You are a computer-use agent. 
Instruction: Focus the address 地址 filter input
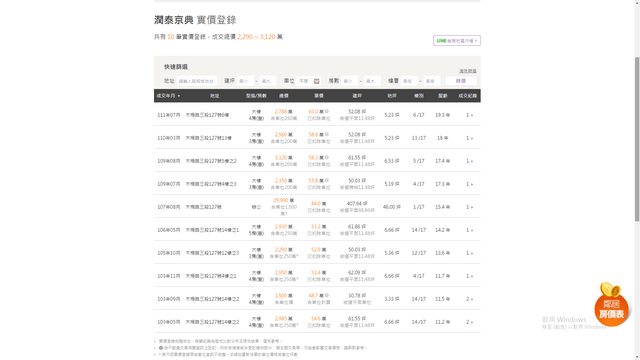pos(197,81)
